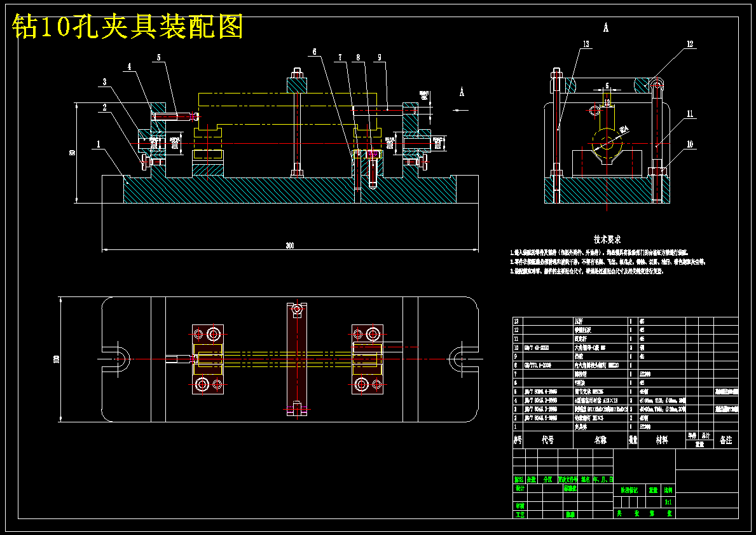This screenshot has width=756, height=535.
Task: Select the brown clamp bar in top view
Action: [297, 359]
